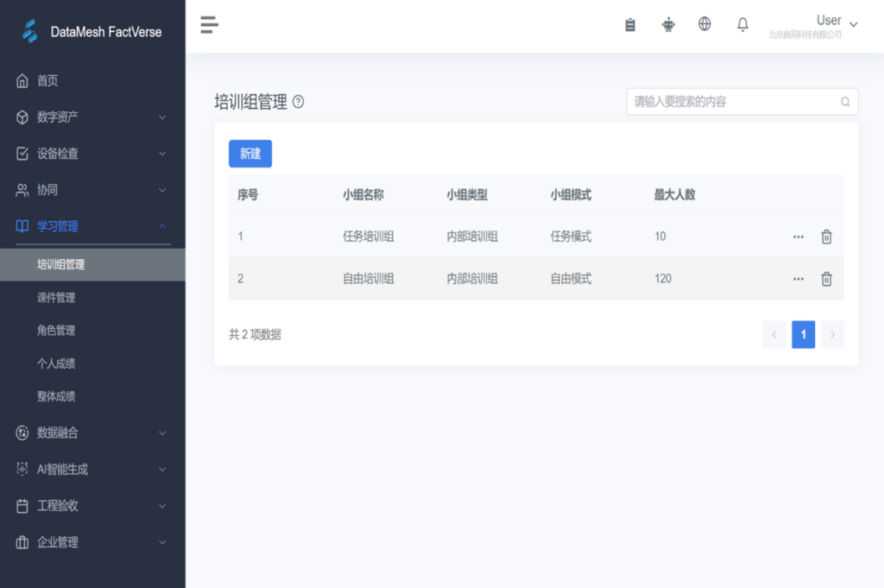Open more options for 任务培训组 row
The height and width of the screenshot is (588, 884).
(799, 237)
